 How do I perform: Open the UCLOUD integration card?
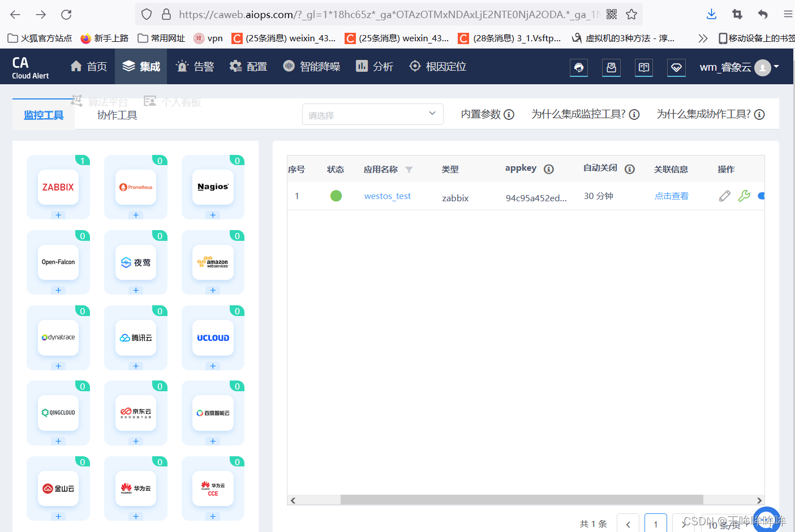tap(213, 338)
